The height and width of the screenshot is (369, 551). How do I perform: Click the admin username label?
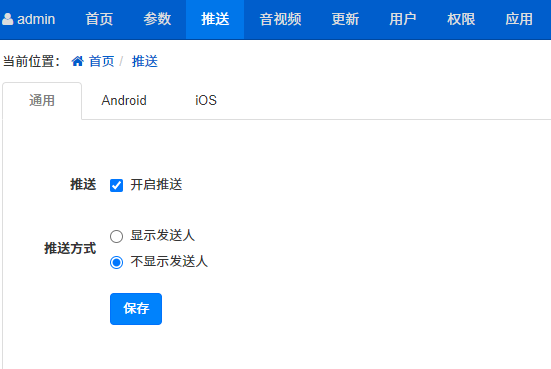(36, 19)
